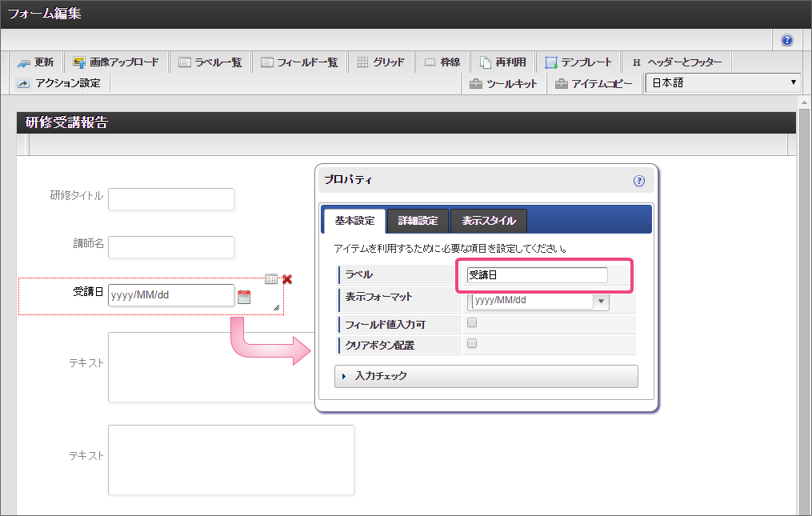Click the resize handle of 受講日 item
This screenshot has width=812, height=516.
tap(277, 308)
